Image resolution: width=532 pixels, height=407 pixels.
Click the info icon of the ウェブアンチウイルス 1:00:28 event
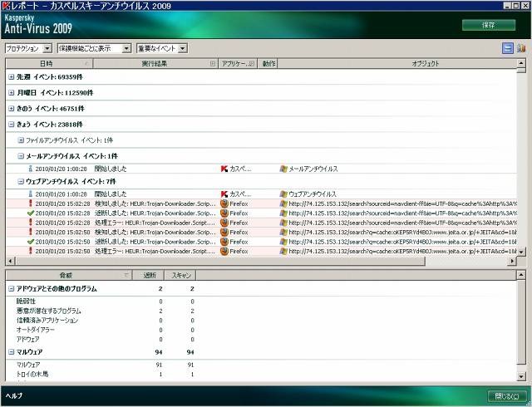tap(31, 194)
